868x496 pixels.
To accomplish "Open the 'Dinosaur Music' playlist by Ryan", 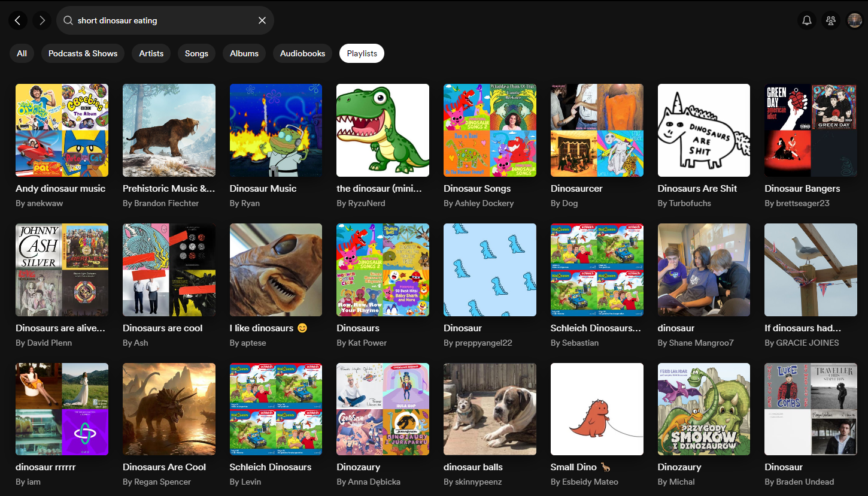I will click(x=275, y=130).
